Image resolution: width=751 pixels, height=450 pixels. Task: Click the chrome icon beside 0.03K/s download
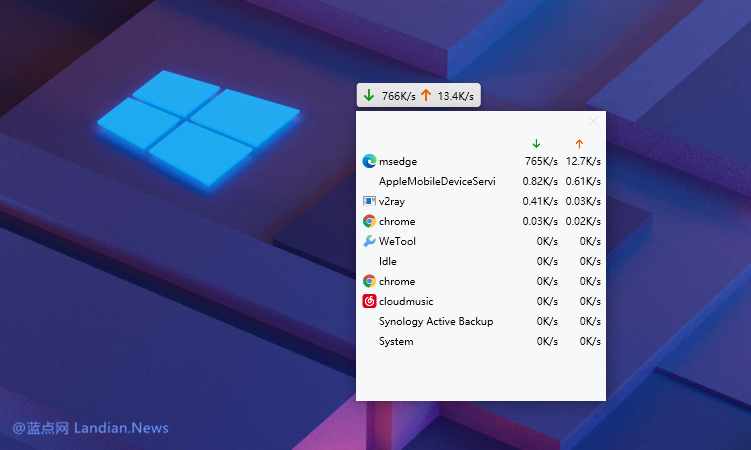[369, 221]
